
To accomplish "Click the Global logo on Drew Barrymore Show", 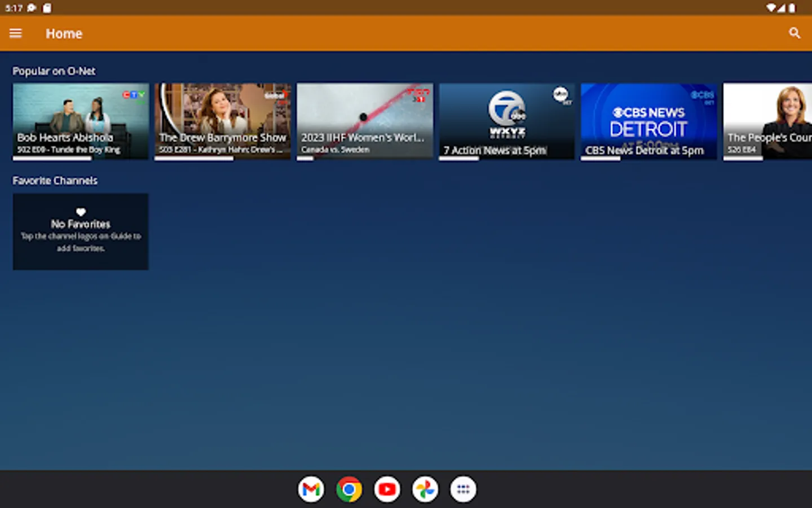I will (x=276, y=95).
